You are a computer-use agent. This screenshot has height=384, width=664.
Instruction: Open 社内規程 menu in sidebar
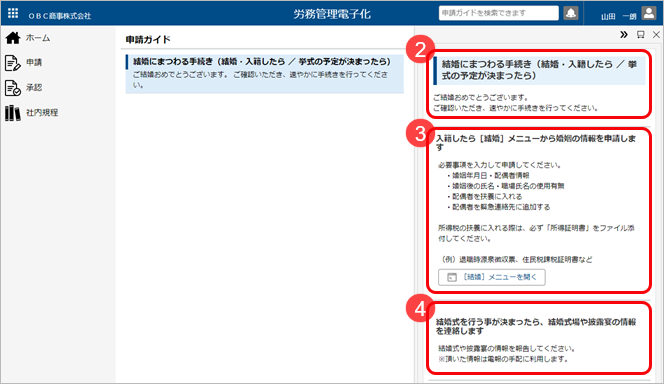(x=42, y=113)
